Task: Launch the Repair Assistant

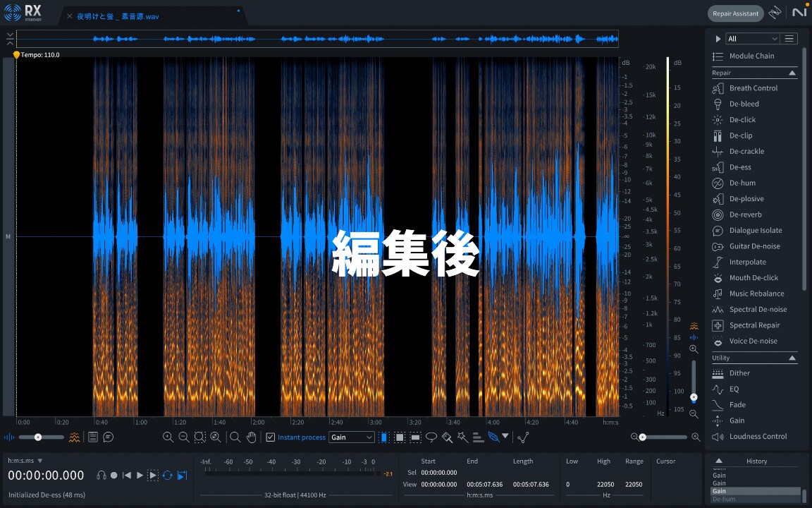Action: [x=735, y=14]
